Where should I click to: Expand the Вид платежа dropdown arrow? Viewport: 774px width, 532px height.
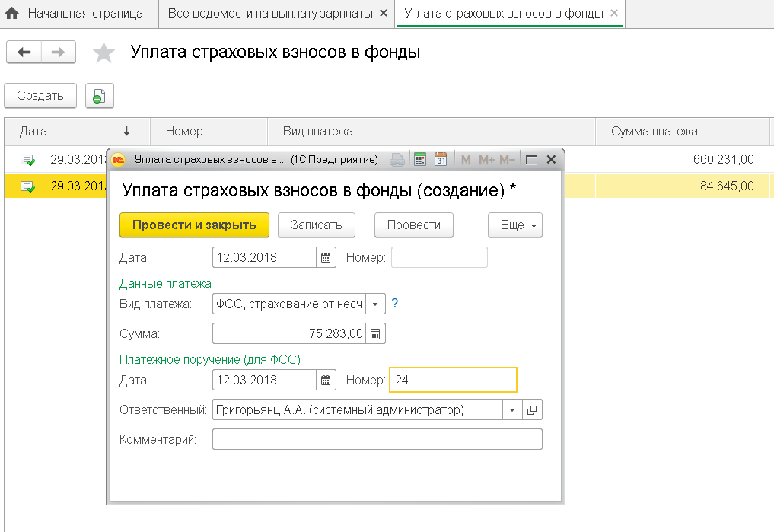point(375,304)
